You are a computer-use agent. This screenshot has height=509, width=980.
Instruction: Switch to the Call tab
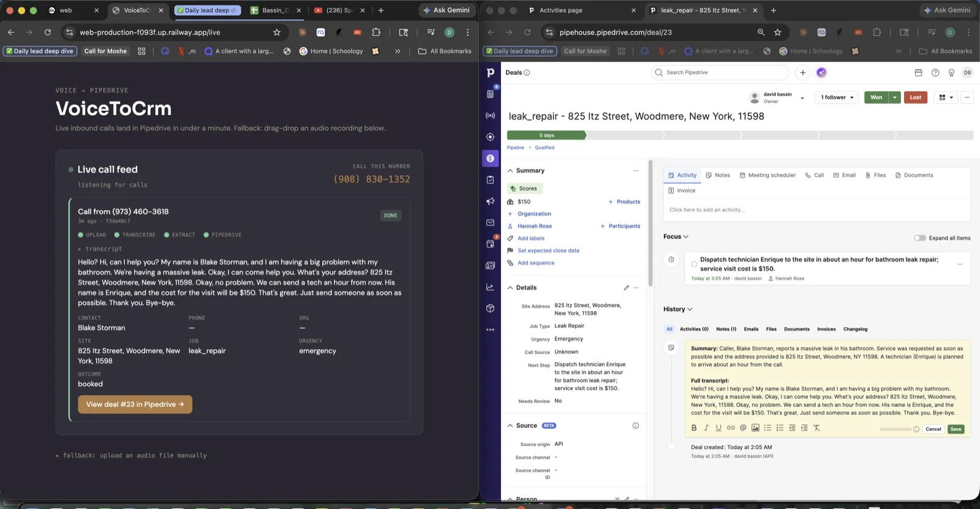coord(814,175)
